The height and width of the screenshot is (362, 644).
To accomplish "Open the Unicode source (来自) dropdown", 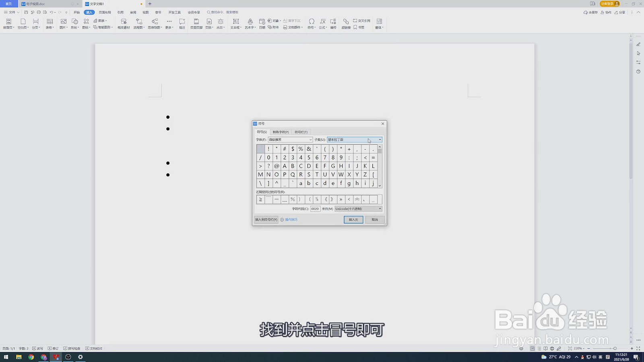I will click(358, 209).
